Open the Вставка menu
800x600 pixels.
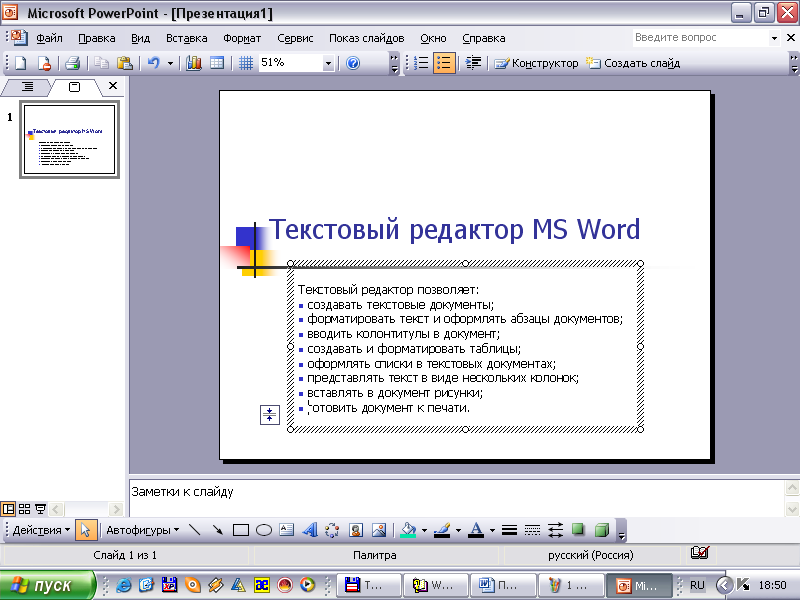(x=186, y=38)
